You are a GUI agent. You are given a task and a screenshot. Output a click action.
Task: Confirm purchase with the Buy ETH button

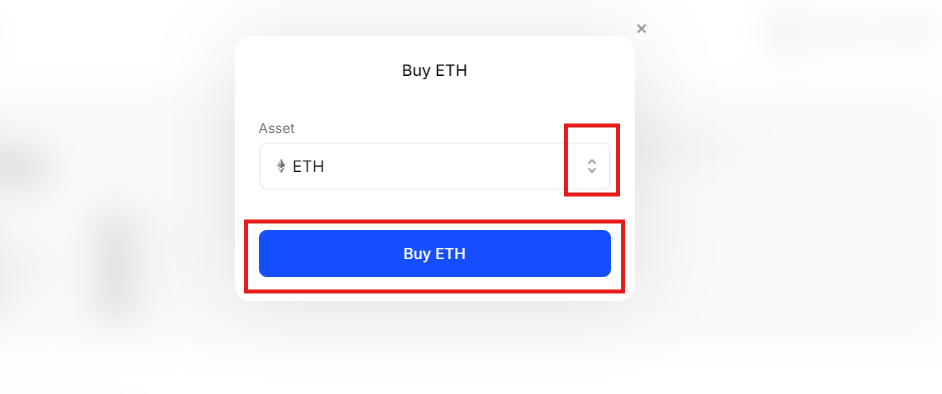435,253
